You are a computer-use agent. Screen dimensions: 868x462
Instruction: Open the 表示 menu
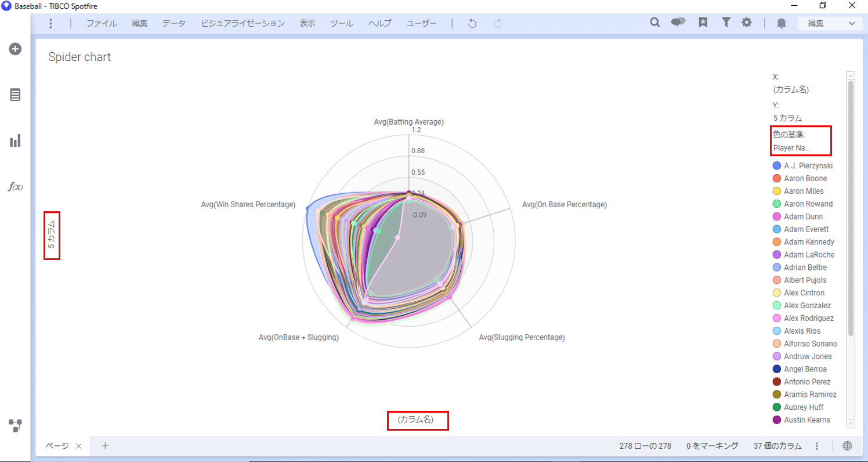[308, 23]
